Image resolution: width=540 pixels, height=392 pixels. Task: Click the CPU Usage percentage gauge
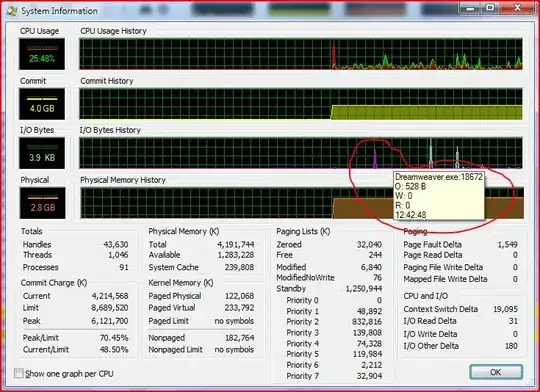click(42, 54)
